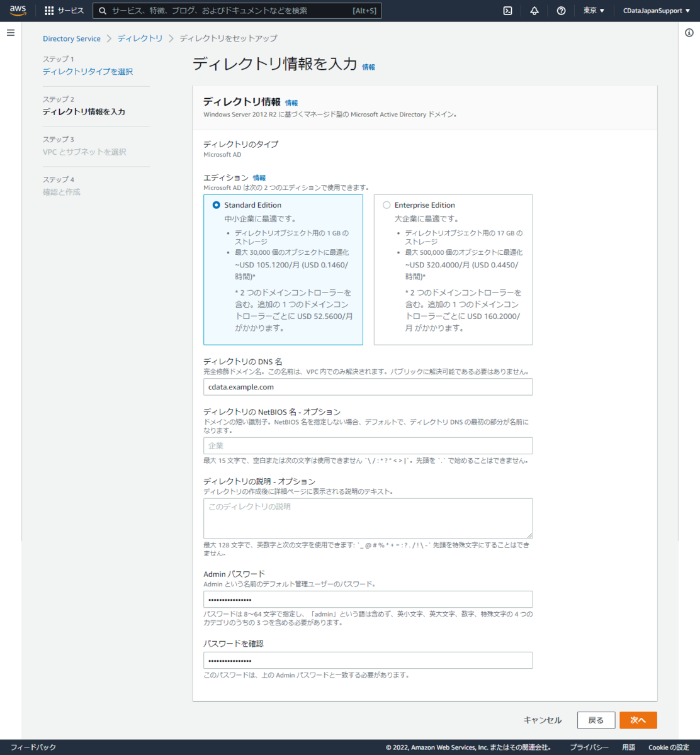Click the ディレクトリをセットアップ breadcrumb text
The height and width of the screenshot is (755, 700).
click(229, 38)
